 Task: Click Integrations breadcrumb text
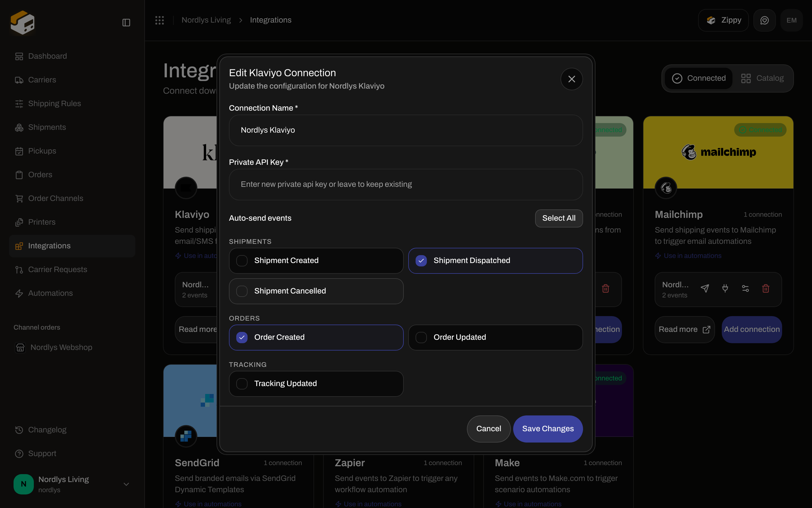271,20
